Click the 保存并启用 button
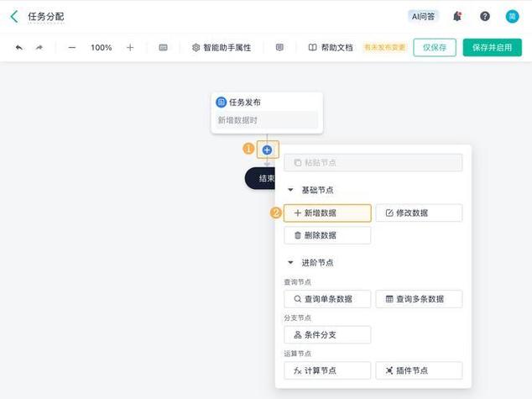532x399 pixels. [492, 48]
